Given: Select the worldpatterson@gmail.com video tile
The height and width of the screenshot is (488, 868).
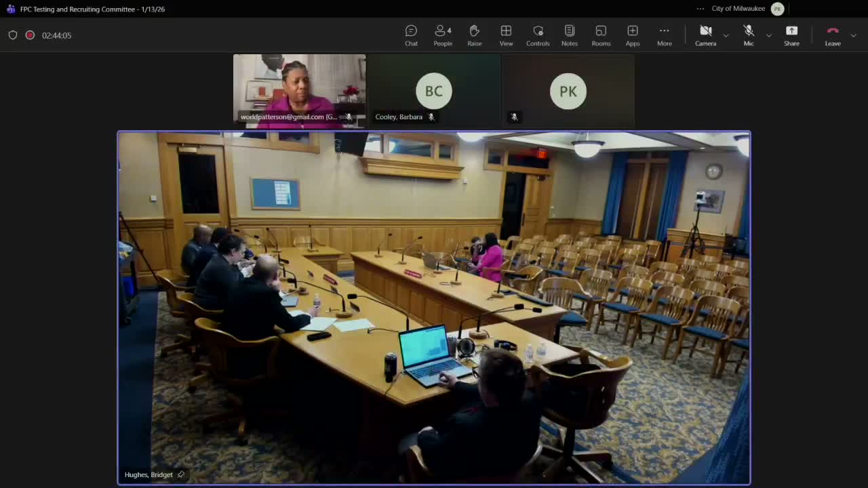Looking at the screenshot, I should (299, 91).
